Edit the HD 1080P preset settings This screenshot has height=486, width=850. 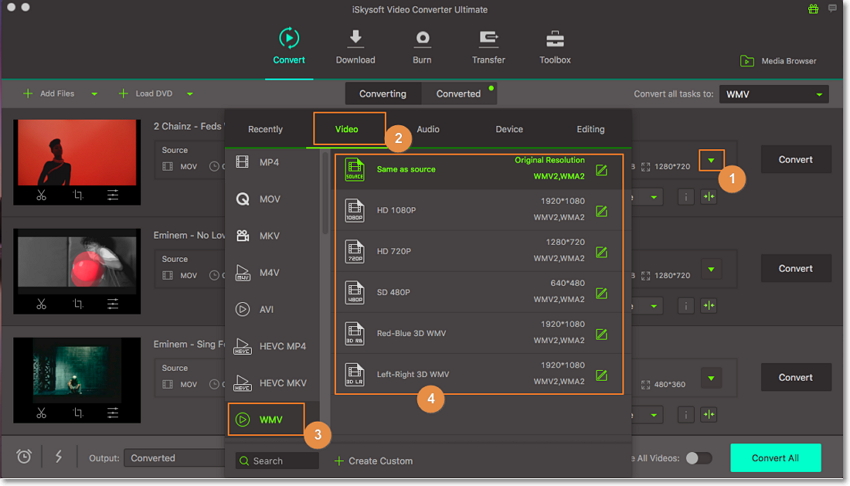tap(601, 212)
